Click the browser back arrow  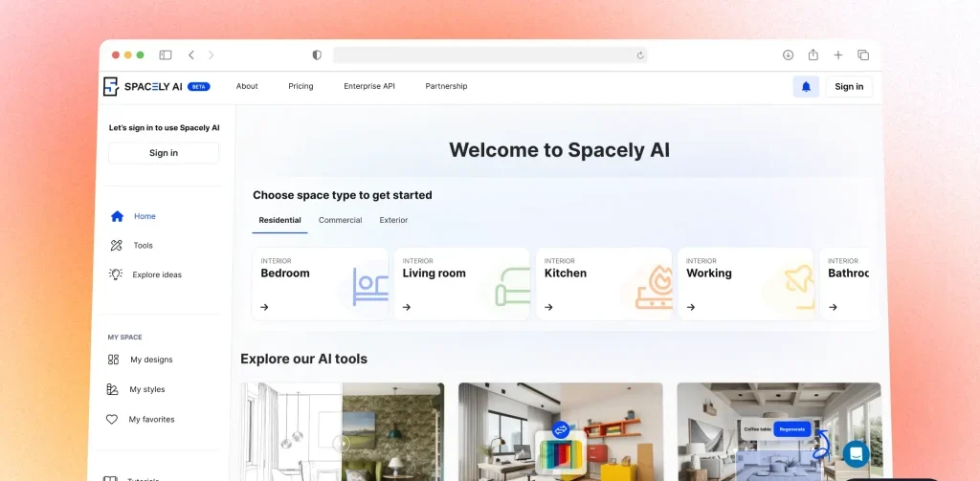(x=191, y=55)
